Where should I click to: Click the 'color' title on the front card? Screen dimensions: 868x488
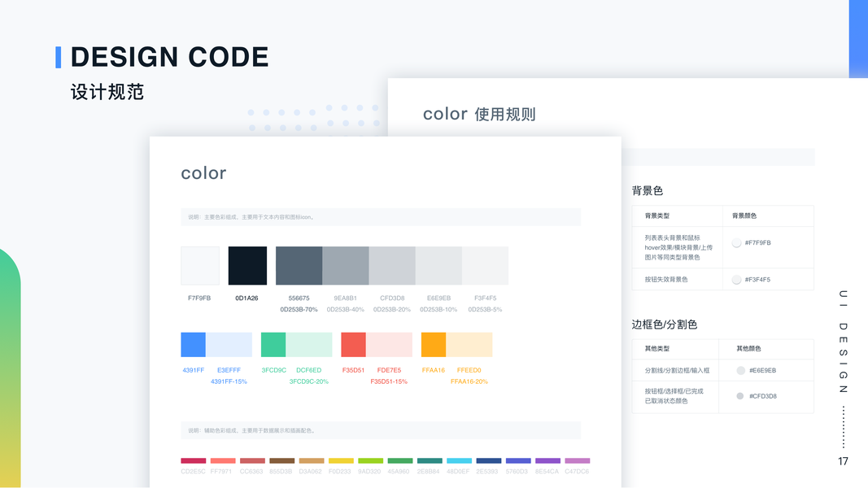pyautogui.click(x=203, y=173)
